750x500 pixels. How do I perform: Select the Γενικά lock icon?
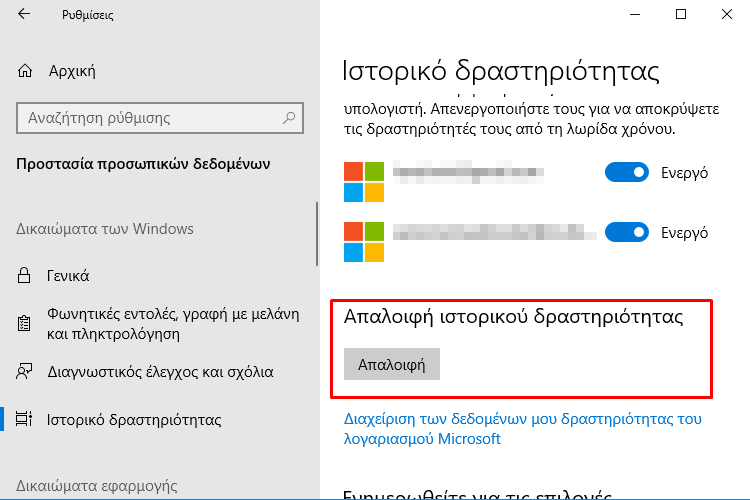(24, 276)
